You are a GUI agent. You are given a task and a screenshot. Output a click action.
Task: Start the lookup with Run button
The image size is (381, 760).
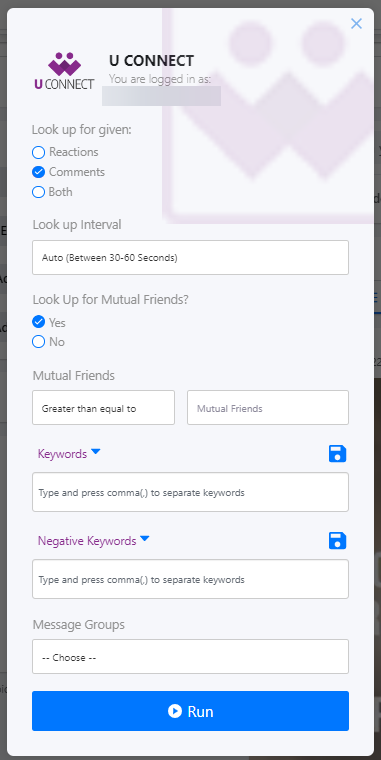pyautogui.click(x=190, y=711)
